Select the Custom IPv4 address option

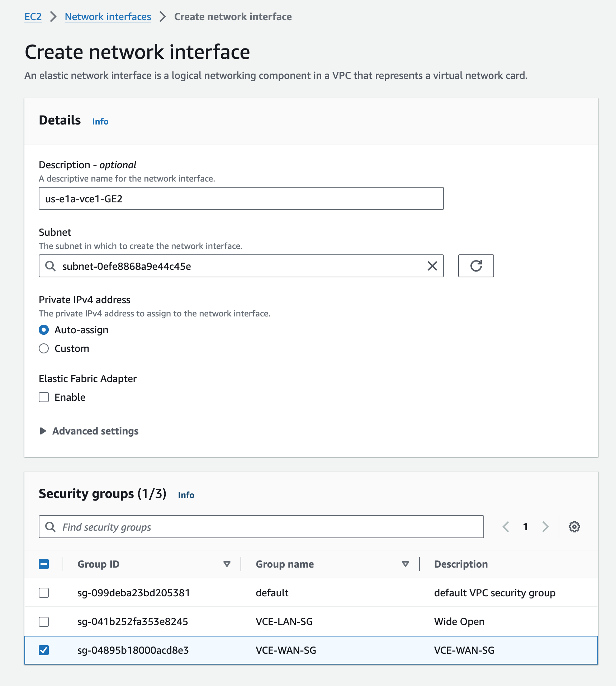(x=44, y=348)
